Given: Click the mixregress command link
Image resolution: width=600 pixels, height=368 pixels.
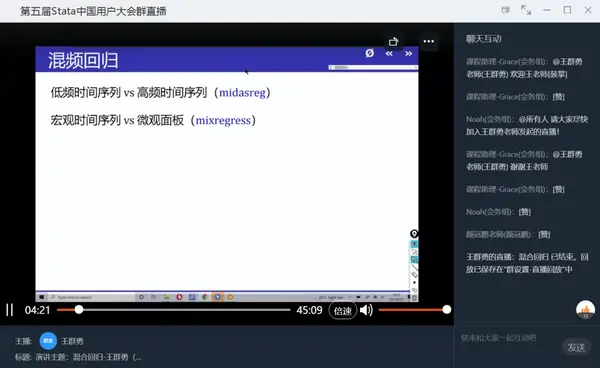Looking at the screenshot, I should click(223, 120).
